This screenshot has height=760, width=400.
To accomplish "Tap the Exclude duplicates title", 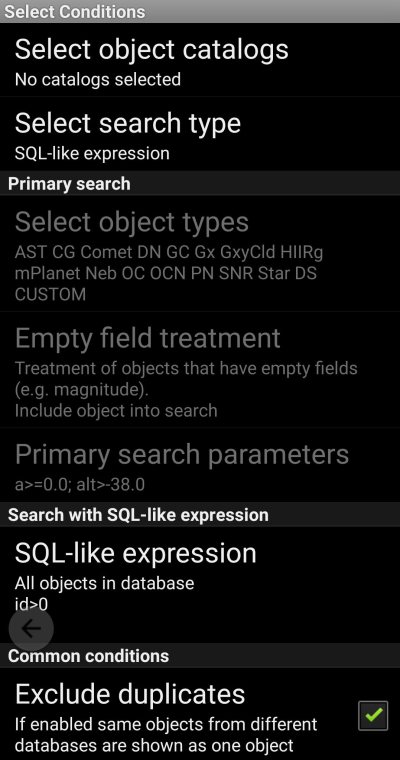I will coord(130,694).
